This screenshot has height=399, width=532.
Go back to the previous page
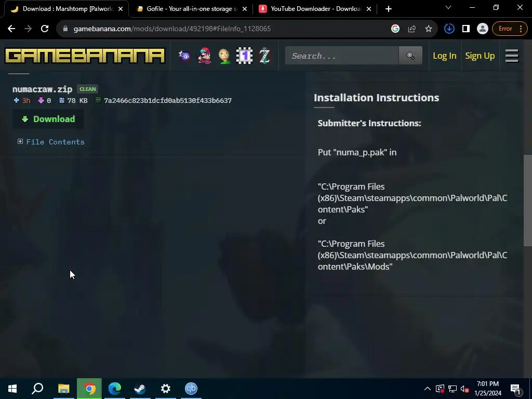pyautogui.click(x=11, y=29)
